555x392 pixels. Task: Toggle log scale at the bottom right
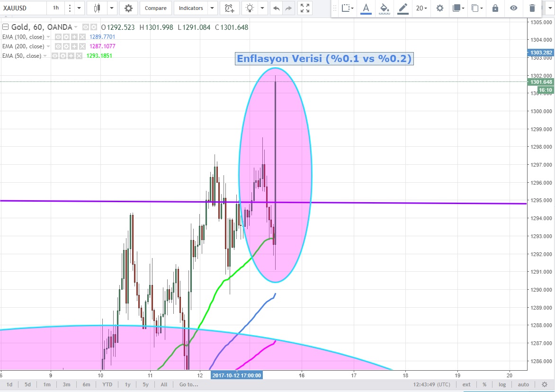coord(502,384)
